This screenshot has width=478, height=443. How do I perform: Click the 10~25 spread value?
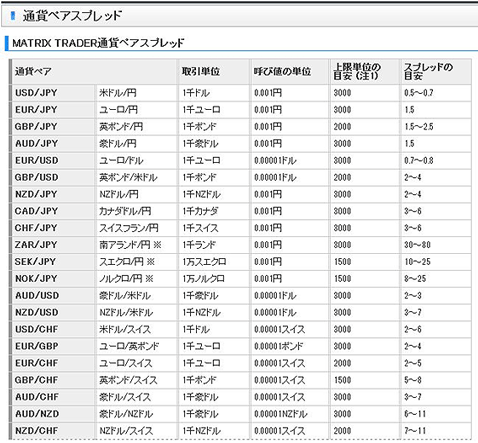coord(417,262)
